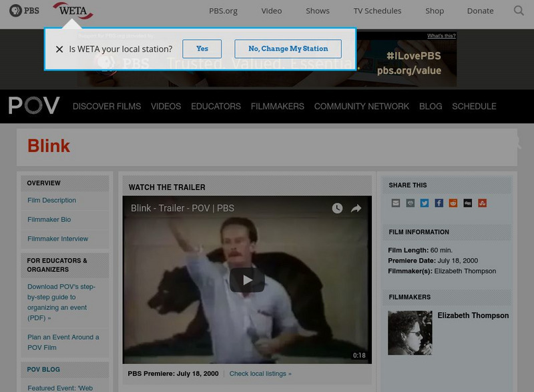534x392 pixels.
Task: Go to TV Schedules
Action: (x=377, y=11)
